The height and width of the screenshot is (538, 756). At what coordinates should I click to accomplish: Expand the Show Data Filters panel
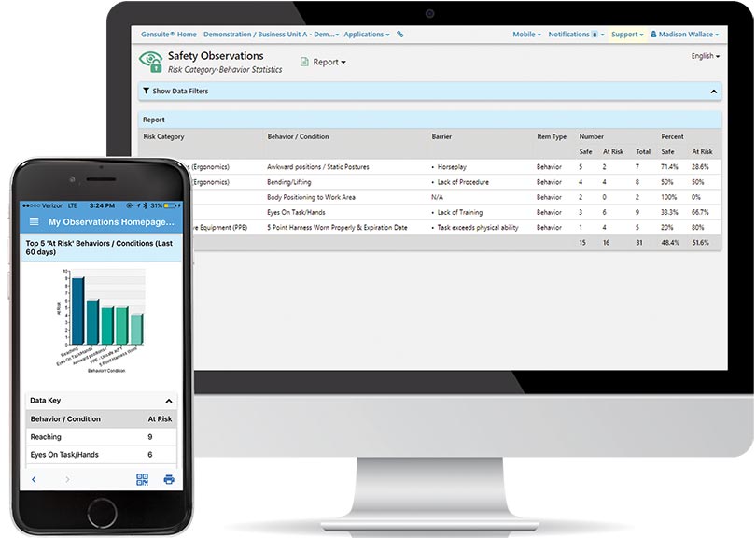[175, 92]
